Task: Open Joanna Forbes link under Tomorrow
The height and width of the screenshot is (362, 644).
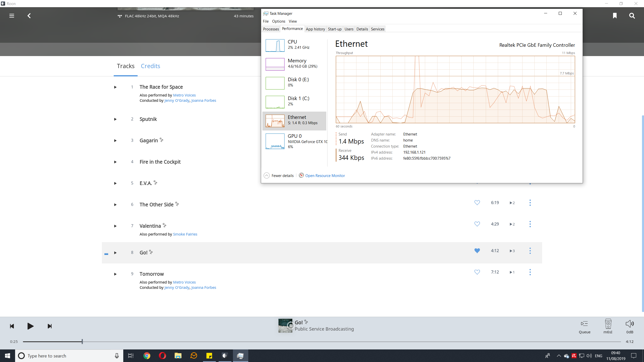Action: click(x=204, y=287)
